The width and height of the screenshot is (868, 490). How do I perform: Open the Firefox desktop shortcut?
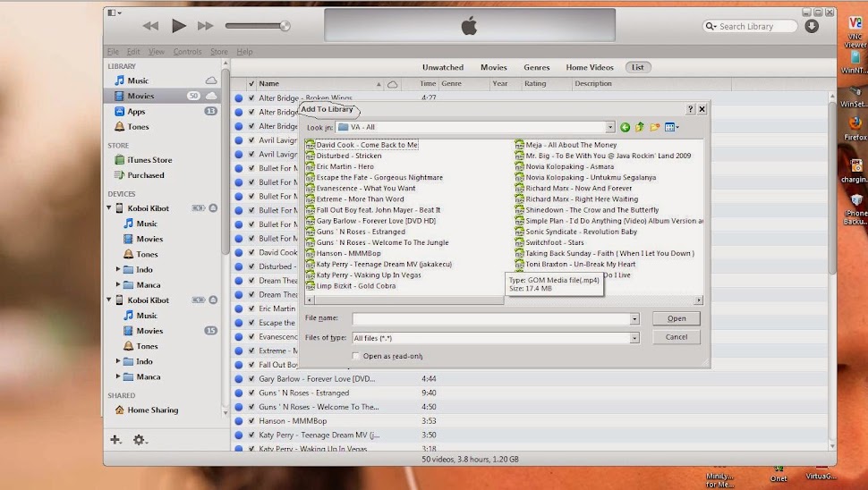855,128
